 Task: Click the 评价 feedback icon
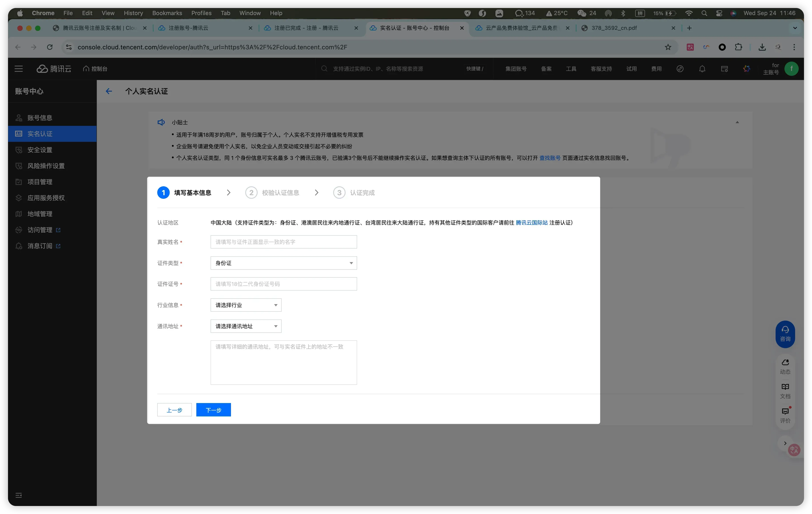click(785, 415)
